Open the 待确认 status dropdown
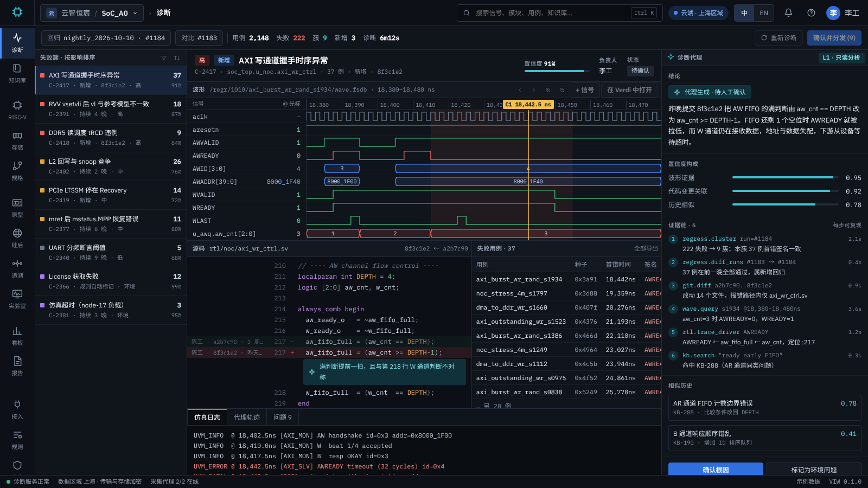Viewport: 868px width, 488px height. 640,70
